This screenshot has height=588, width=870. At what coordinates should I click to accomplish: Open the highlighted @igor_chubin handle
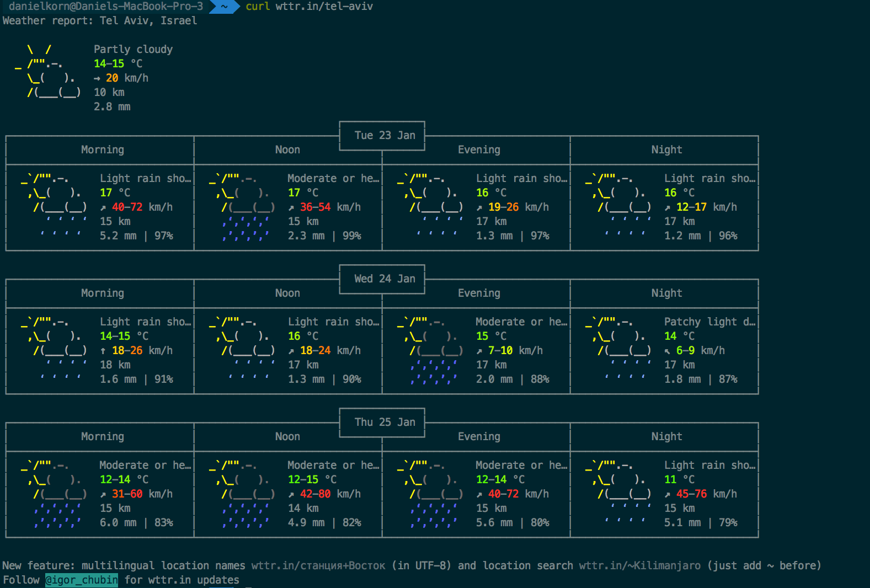coord(82,580)
